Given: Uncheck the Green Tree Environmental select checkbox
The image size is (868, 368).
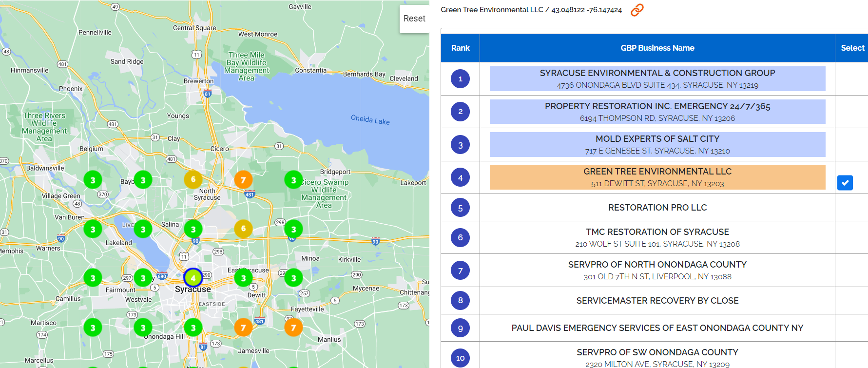Looking at the screenshot, I should pos(845,183).
